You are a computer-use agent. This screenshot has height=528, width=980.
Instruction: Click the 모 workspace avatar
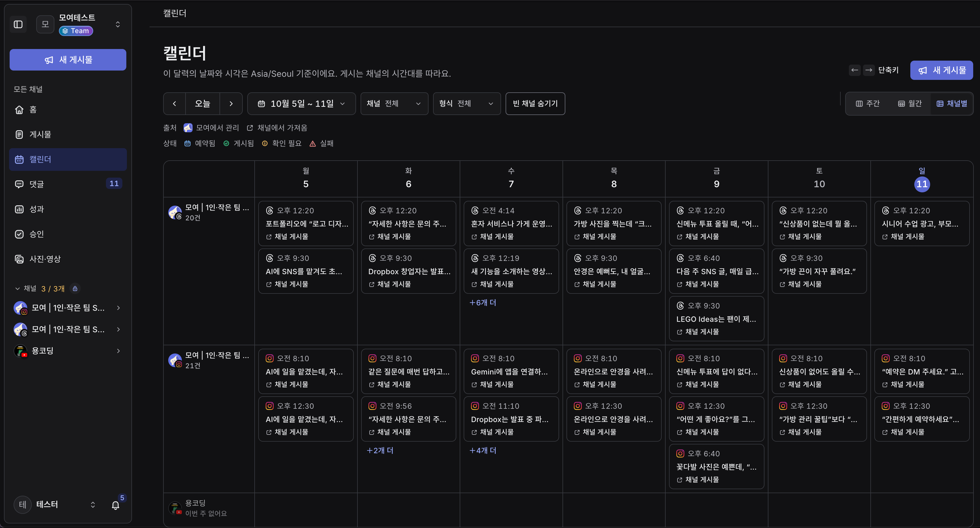[45, 24]
